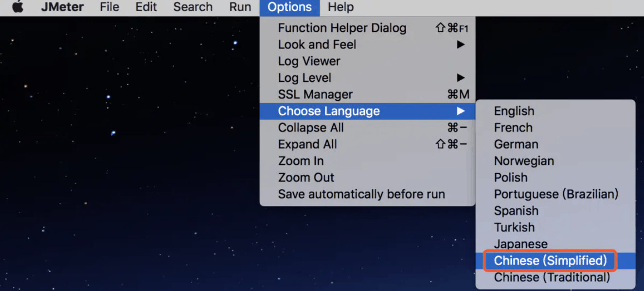The image size is (644, 291).
Task: Switch language to English
Action: 555,111
